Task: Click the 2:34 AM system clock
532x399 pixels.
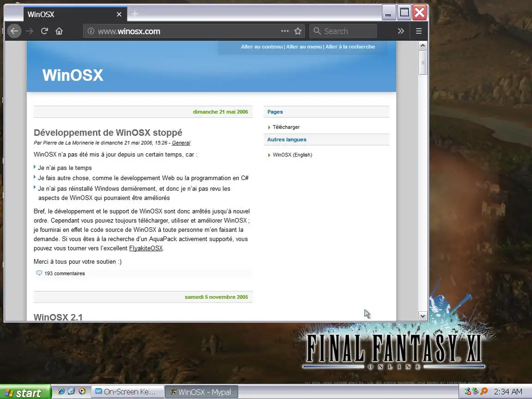Action: click(x=508, y=392)
